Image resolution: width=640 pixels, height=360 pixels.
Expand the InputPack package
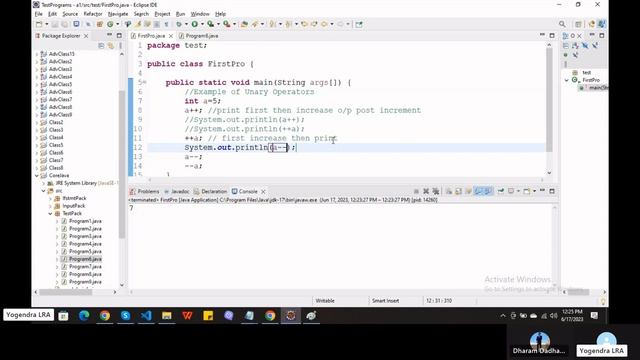click(x=50, y=206)
